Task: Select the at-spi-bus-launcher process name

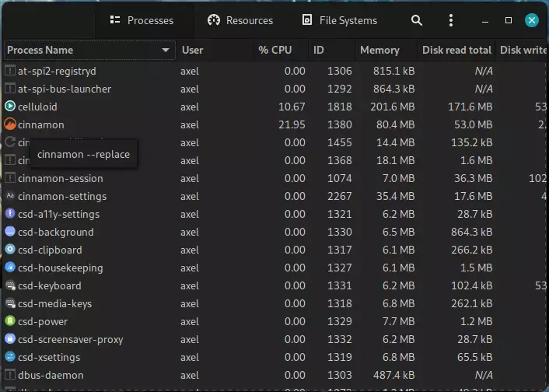Action: tap(65, 89)
